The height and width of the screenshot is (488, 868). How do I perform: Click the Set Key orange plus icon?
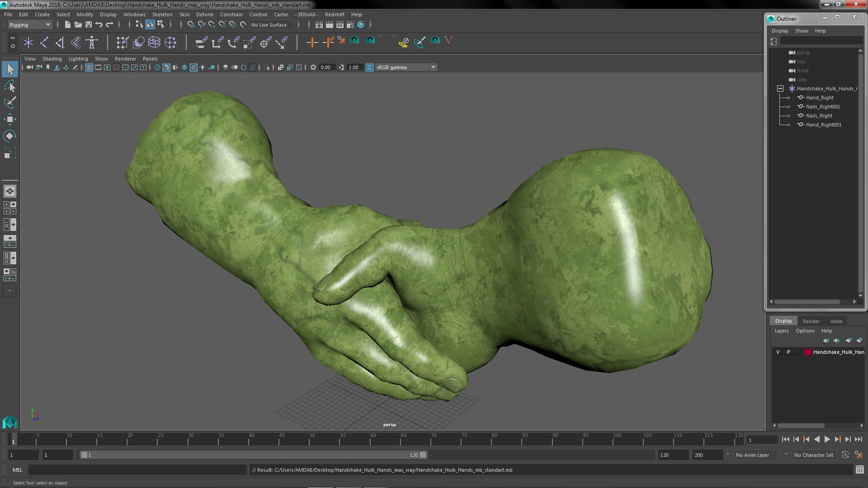click(311, 42)
